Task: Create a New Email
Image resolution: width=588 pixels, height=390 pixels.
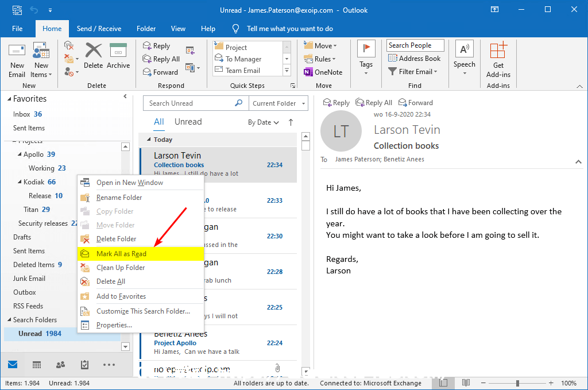Action: pos(17,60)
